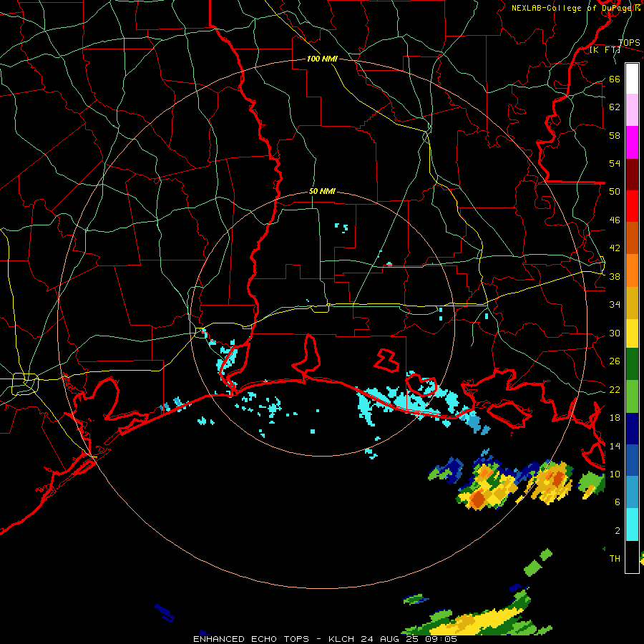Click the small navy echo at bottom left
Viewport: 644px width, 644px height.
point(165,613)
